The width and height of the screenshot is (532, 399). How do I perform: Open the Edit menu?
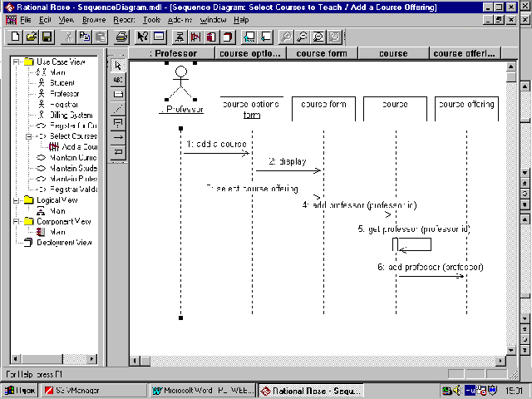point(45,20)
